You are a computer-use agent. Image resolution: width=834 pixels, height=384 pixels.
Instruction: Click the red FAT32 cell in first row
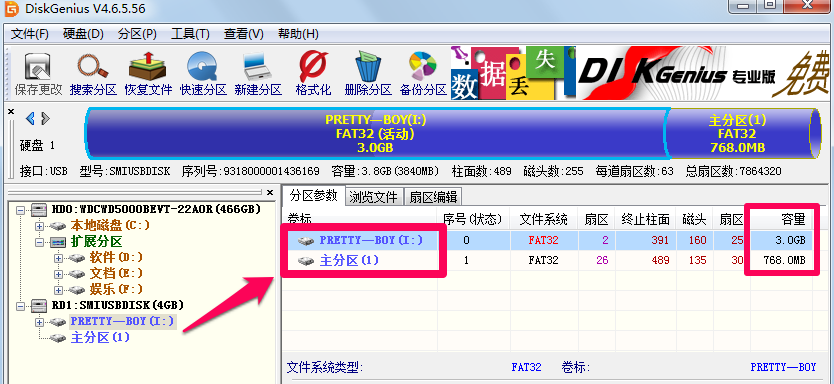coord(543,240)
